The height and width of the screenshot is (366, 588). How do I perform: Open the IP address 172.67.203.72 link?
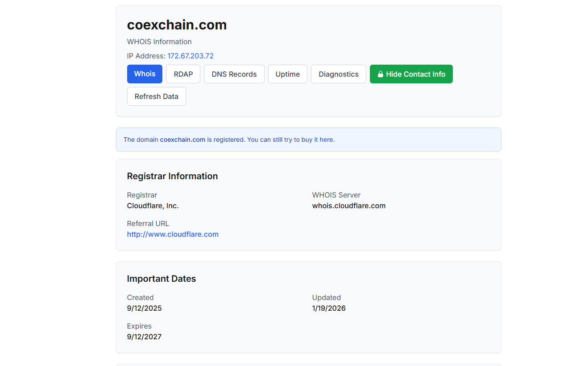pos(190,56)
